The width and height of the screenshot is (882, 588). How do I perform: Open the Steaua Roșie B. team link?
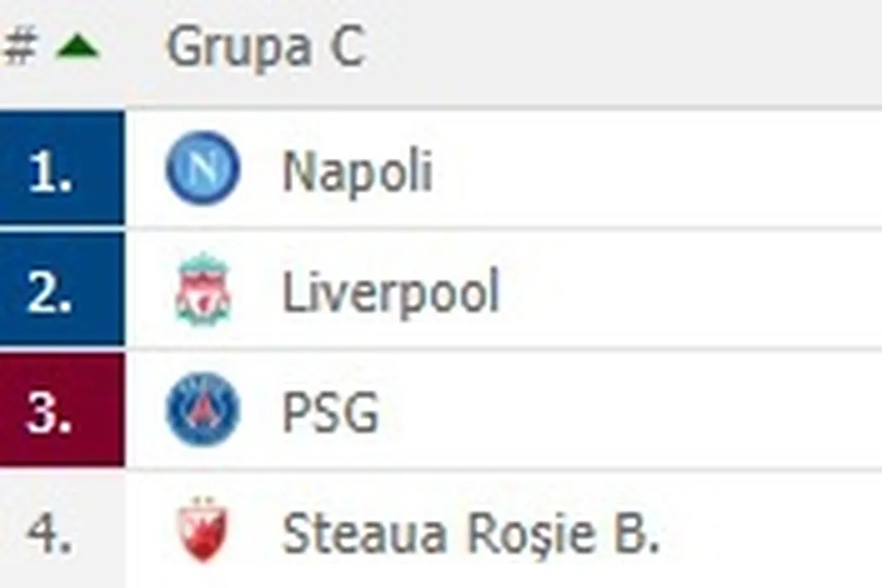point(470,534)
